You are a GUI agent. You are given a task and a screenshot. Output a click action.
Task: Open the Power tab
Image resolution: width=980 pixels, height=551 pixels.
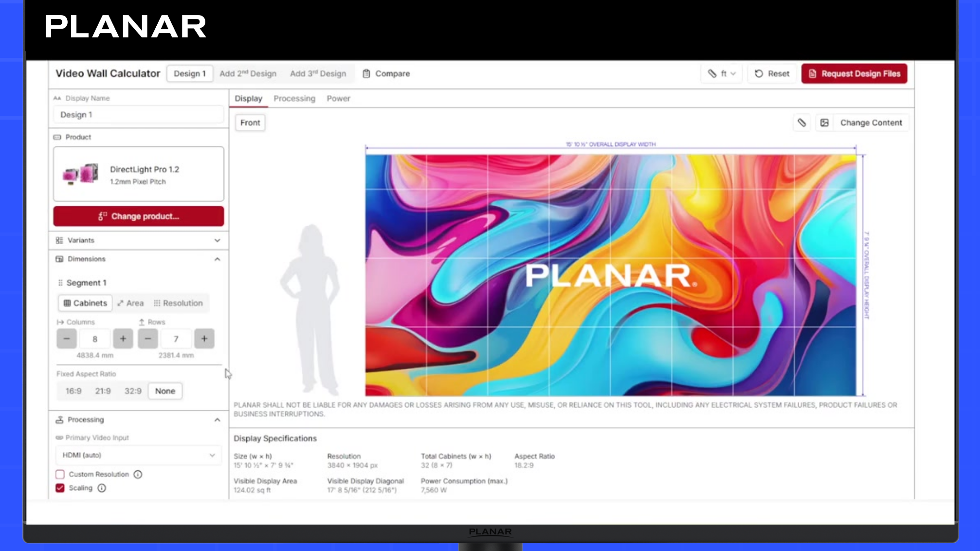tap(338, 98)
